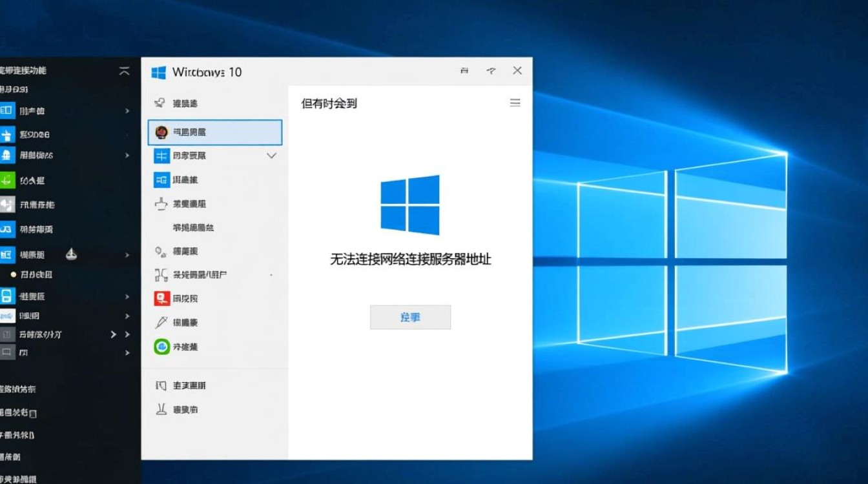Expand the sidebar item with the down chevron
868x484 pixels.
[271, 156]
